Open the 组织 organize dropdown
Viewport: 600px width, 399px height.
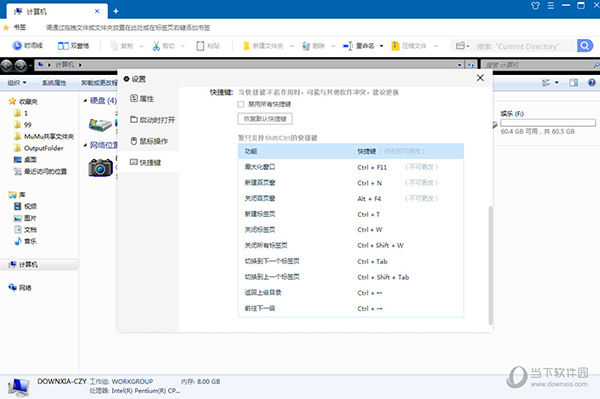(x=17, y=82)
